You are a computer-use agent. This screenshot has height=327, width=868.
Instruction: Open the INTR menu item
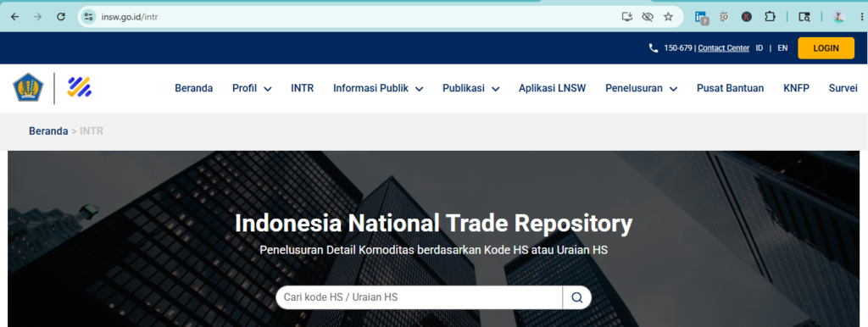(303, 88)
